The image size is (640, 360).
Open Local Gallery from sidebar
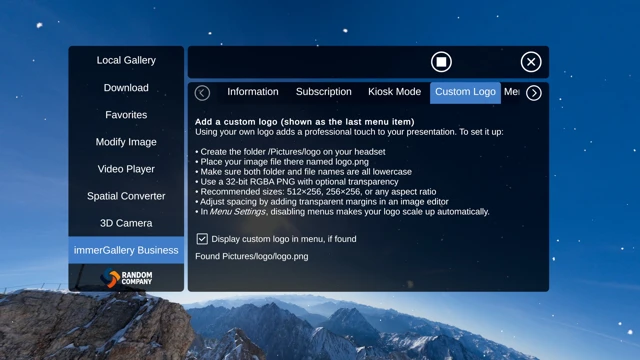pos(126,60)
